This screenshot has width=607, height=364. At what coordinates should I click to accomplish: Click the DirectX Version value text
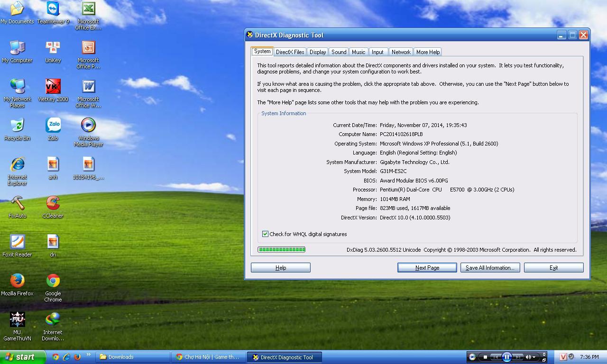[415, 218]
